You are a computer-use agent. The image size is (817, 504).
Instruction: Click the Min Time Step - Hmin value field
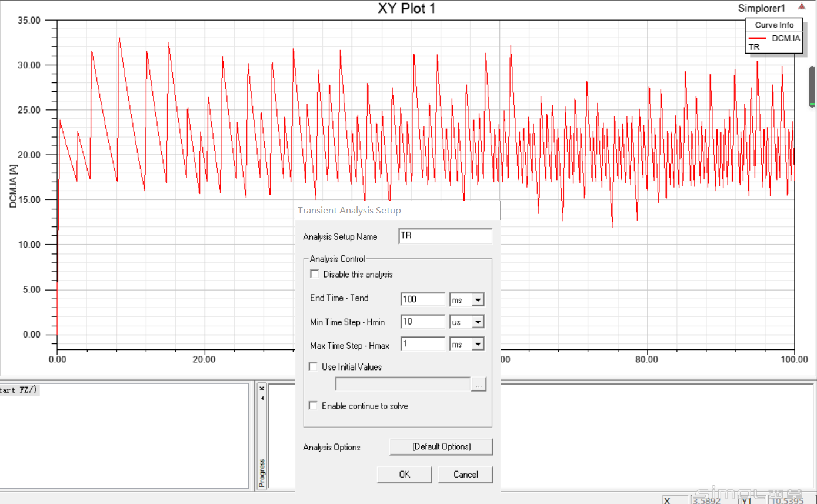[x=423, y=322]
